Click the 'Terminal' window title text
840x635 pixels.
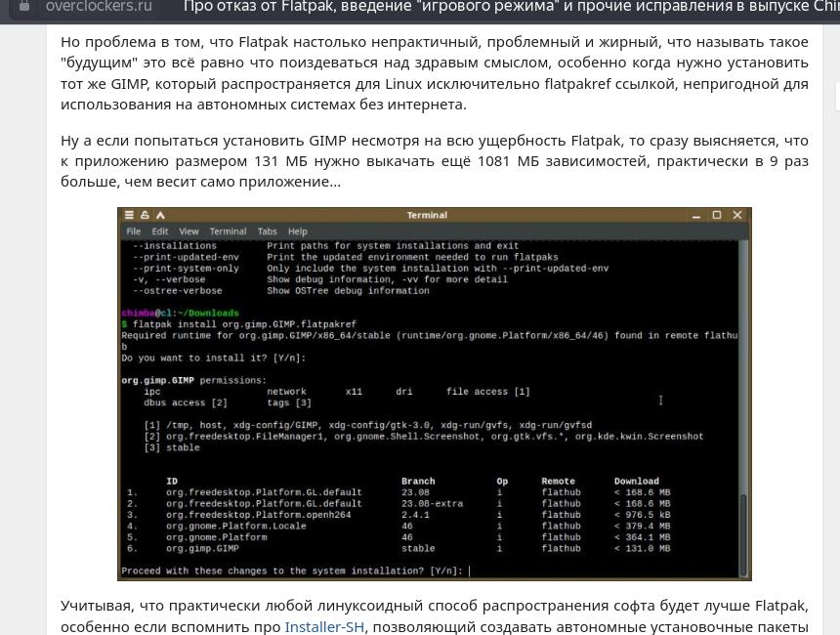point(427,215)
